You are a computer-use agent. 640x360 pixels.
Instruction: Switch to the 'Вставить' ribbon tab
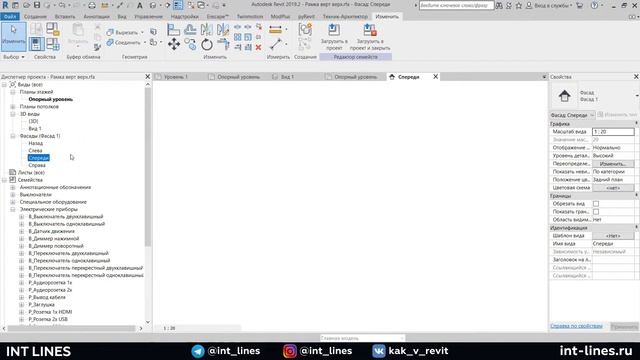click(64, 17)
